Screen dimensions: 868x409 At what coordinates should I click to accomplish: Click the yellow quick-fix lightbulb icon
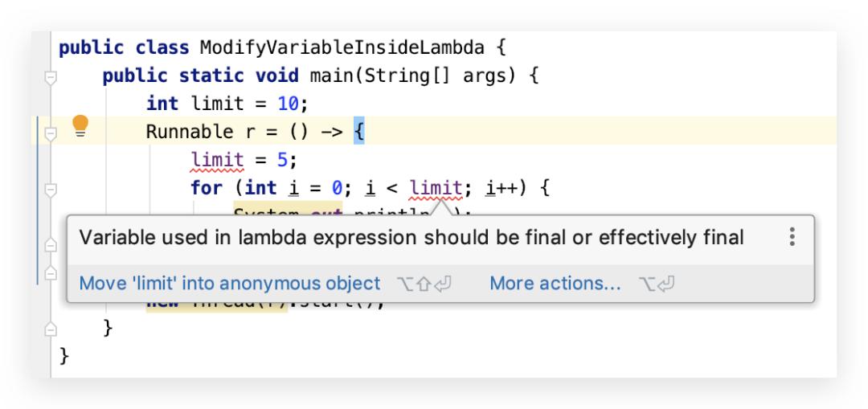[x=80, y=125]
